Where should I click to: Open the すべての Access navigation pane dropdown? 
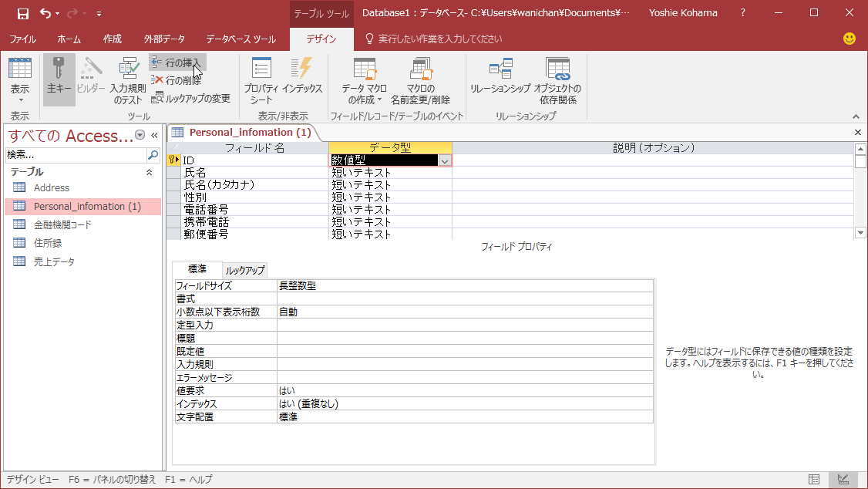click(140, 134)
